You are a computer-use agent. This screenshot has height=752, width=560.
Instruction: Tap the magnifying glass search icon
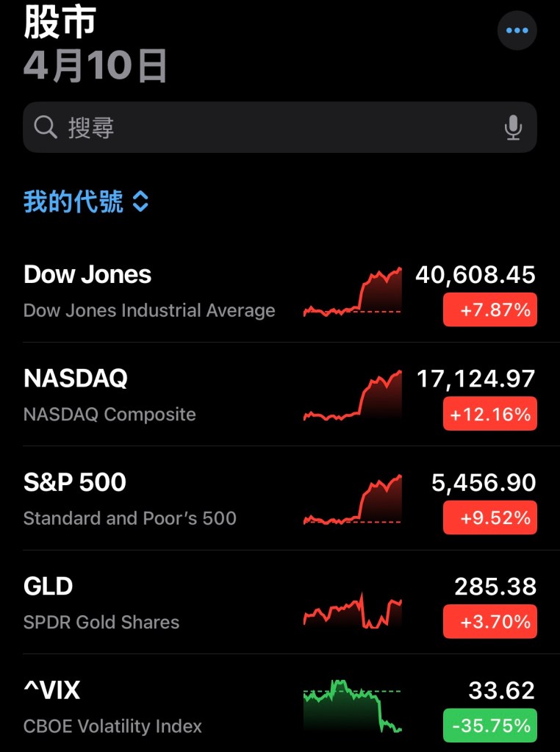46,128
